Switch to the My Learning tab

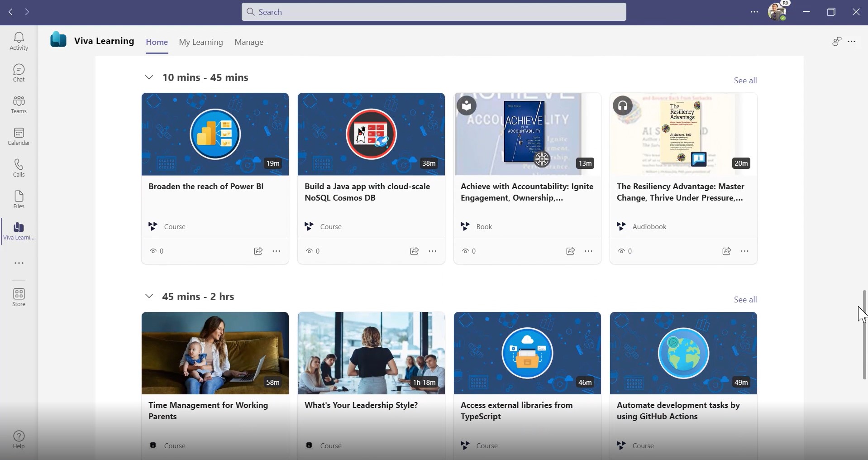(201, 42)
